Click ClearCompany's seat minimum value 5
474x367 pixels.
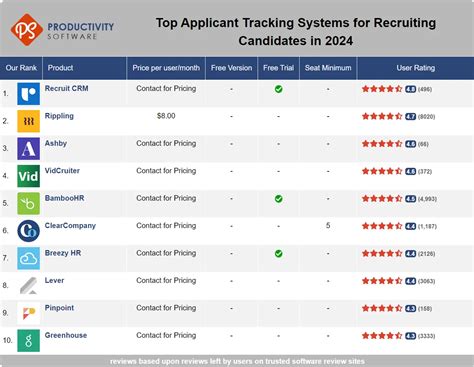click(x=328, y=226)
